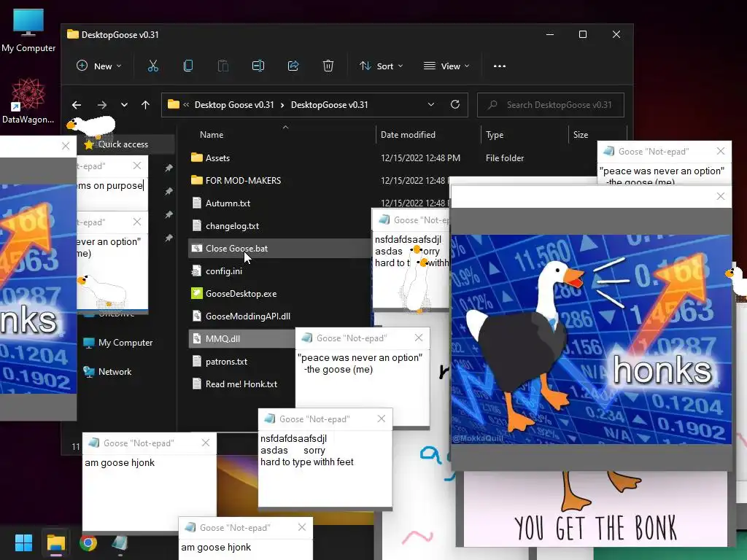Click the Cut scissors icon in toolbar
Image resolution: width=747 pixels, height=560 pixels.
[153, 66]
